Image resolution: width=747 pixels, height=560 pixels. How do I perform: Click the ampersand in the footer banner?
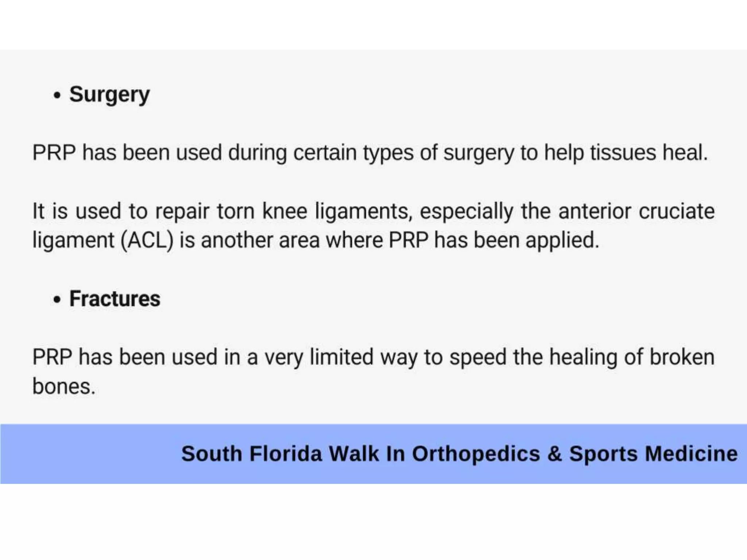pyautogui.click(x=554, y=454)
